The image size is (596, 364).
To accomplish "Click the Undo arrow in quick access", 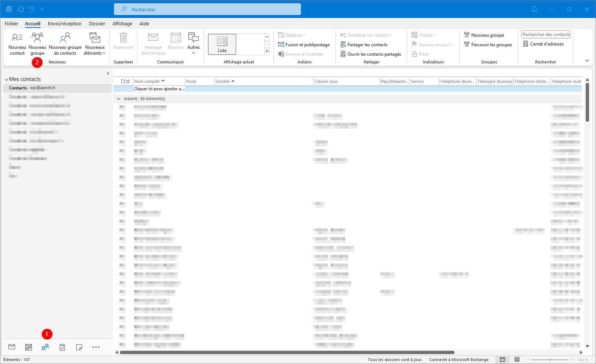I will tap(32, 9).
